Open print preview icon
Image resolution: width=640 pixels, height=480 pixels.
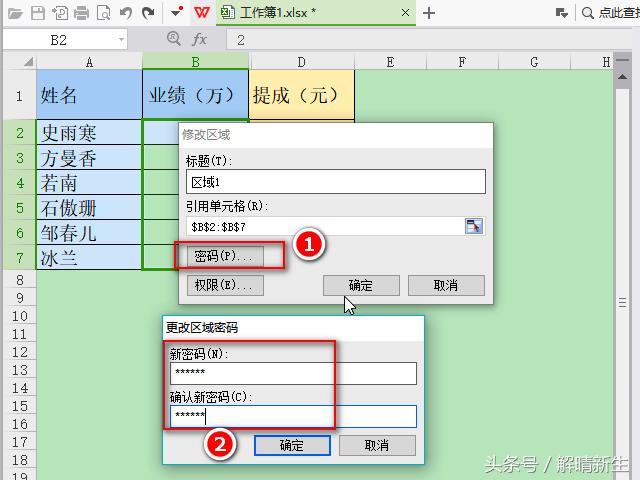point(103,13)
